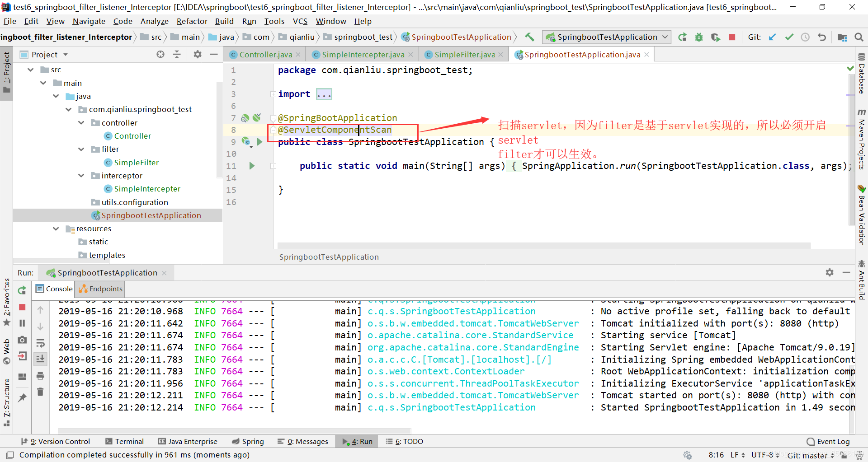Viewport: 868px width, 462px height.
Task: Pause output in Run panel
Action: click(22, 323)
